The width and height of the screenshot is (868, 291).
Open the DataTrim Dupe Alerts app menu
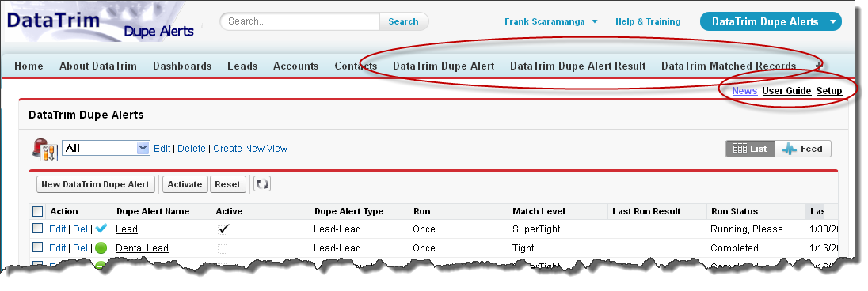click(771, 21)
